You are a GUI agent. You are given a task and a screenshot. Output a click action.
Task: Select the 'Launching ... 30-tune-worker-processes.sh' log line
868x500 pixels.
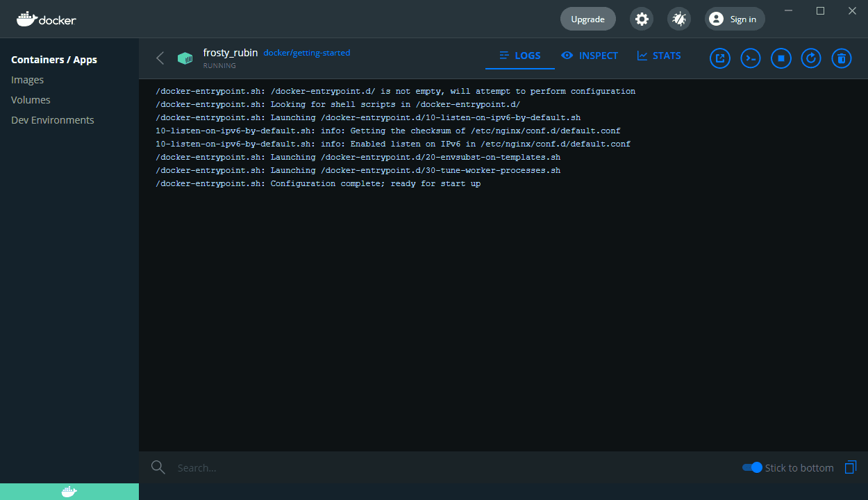click(358, 171)
